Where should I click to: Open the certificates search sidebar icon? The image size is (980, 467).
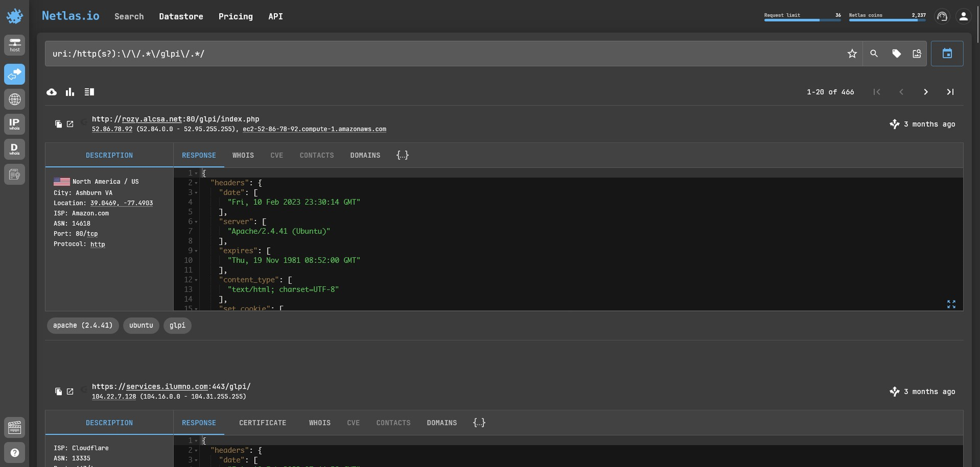[x=14, y=174]
